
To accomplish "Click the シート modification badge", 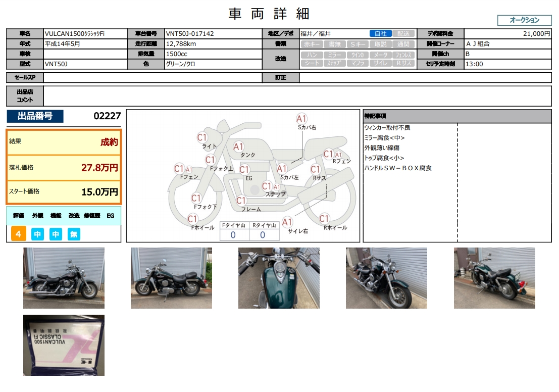I will point(312,63).
